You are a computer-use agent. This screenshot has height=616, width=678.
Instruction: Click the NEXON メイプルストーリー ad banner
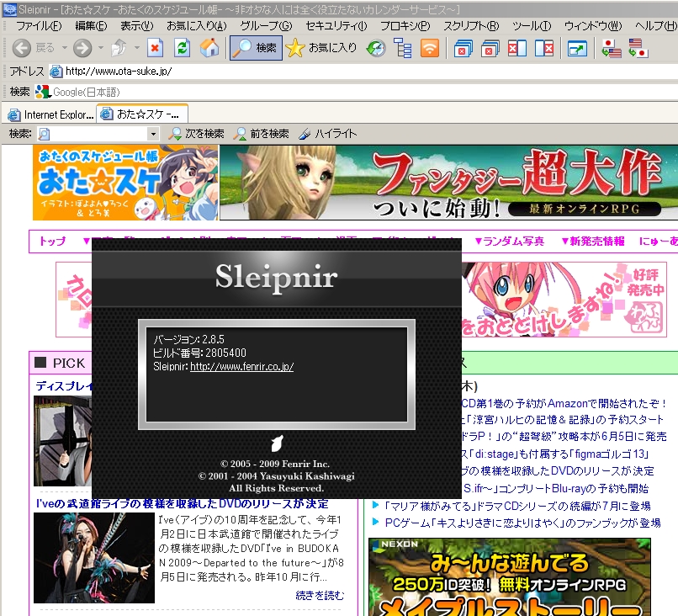(510, 577)
